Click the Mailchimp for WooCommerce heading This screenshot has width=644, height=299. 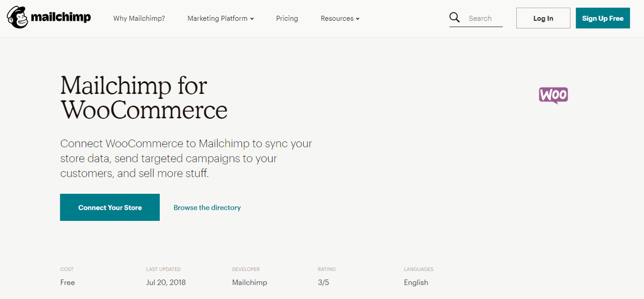144,98
